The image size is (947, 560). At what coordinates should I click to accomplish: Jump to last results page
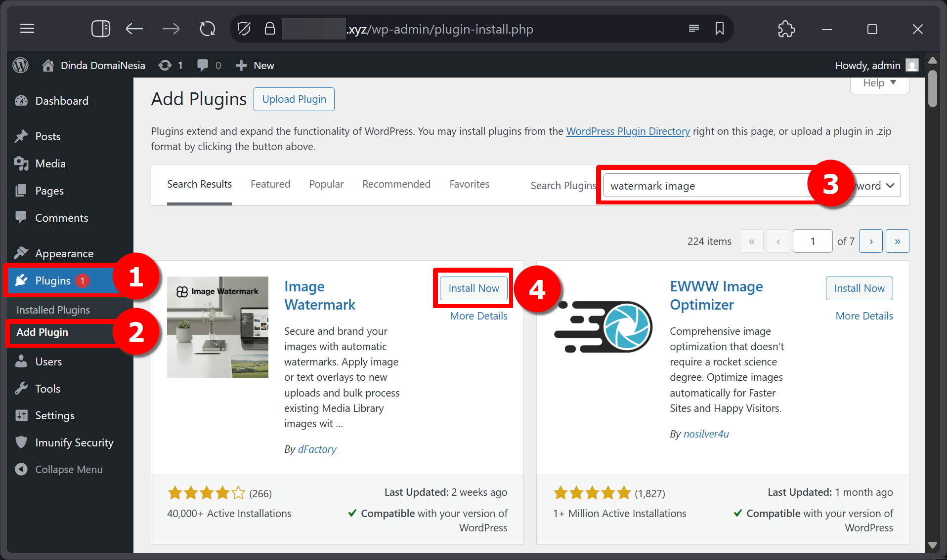pyautogui.click(x=897, y=241)
